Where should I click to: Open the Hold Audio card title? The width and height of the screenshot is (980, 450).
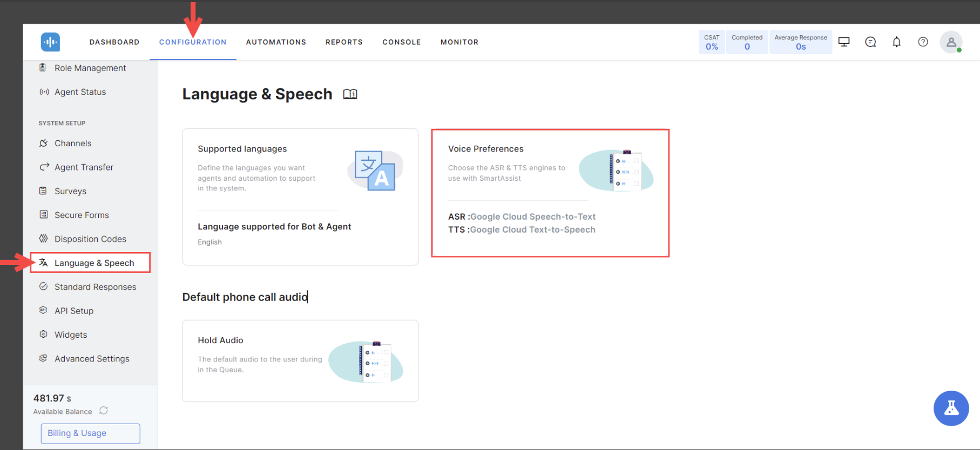tap(220, 340)
